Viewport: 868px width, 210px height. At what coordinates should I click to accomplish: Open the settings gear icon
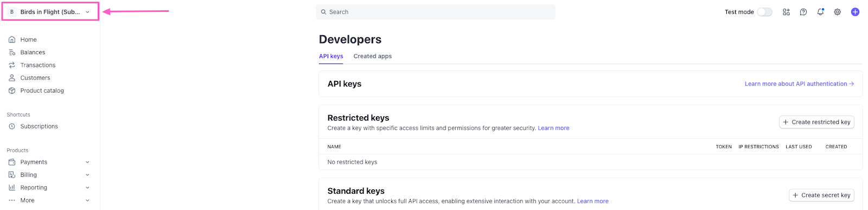pos(838,12)
